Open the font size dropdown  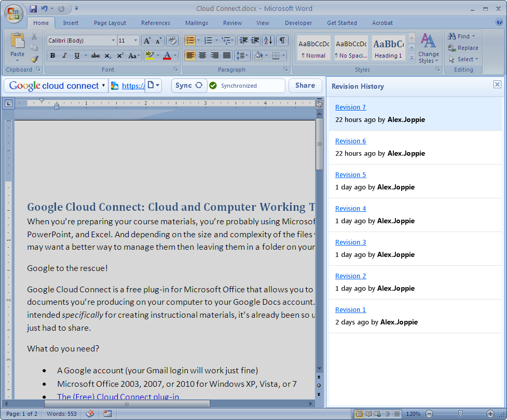click(135, 40)
